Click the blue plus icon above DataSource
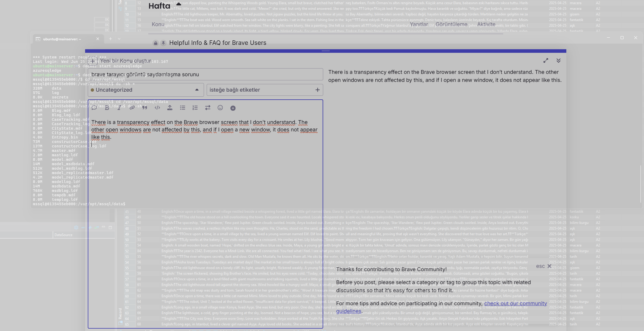This screenshot has height=331, width=644. click(90, 227)
